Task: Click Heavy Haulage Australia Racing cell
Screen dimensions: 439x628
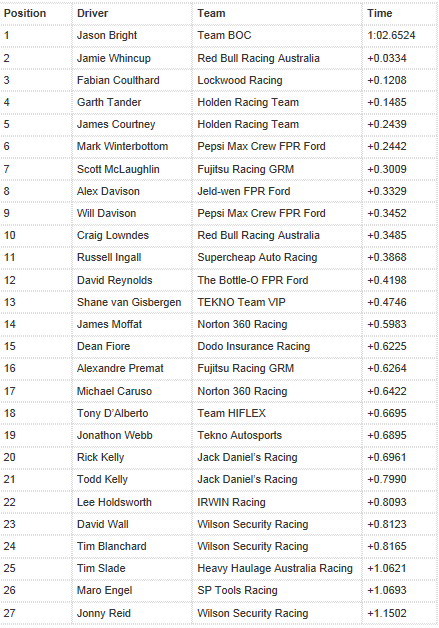Action: pos(275,568)
